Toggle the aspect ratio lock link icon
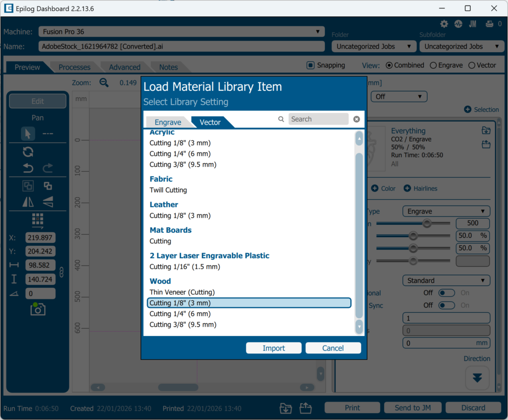Image resolution: width=508 pixels, height=420 pixels. point(62,272)
